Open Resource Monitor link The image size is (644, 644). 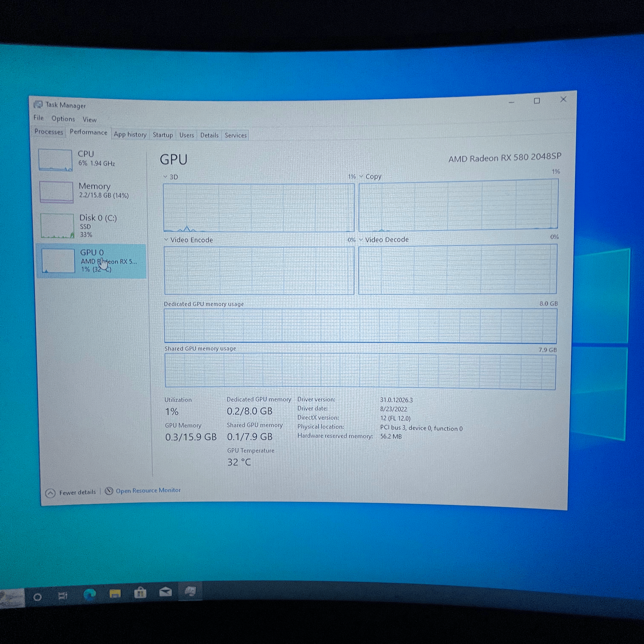point(148,490)
